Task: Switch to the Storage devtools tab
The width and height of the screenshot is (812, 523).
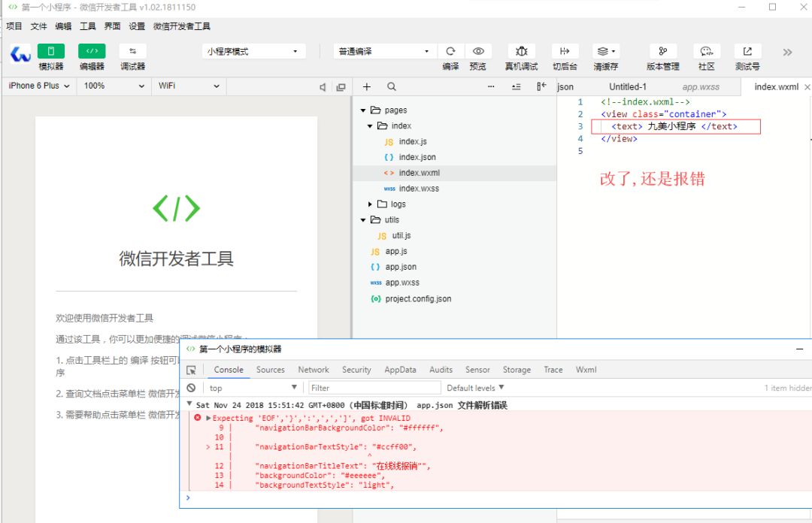Action: click(517, 370)
